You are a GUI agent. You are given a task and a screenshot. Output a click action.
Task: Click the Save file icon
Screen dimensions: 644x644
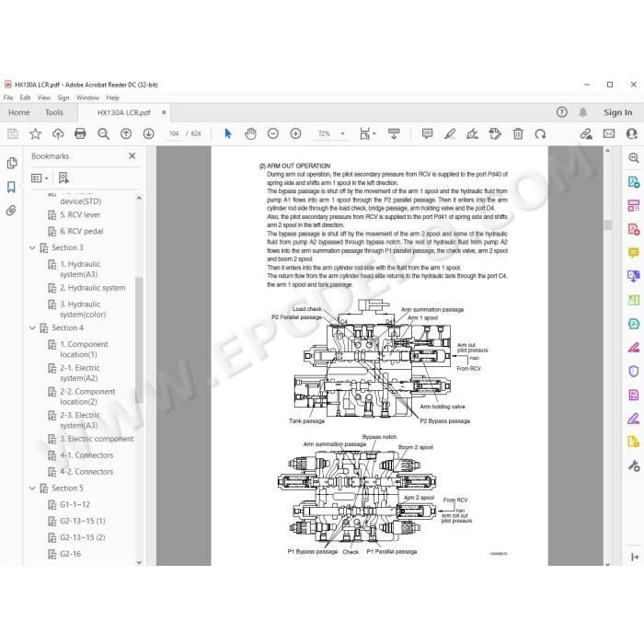(13, 133)
